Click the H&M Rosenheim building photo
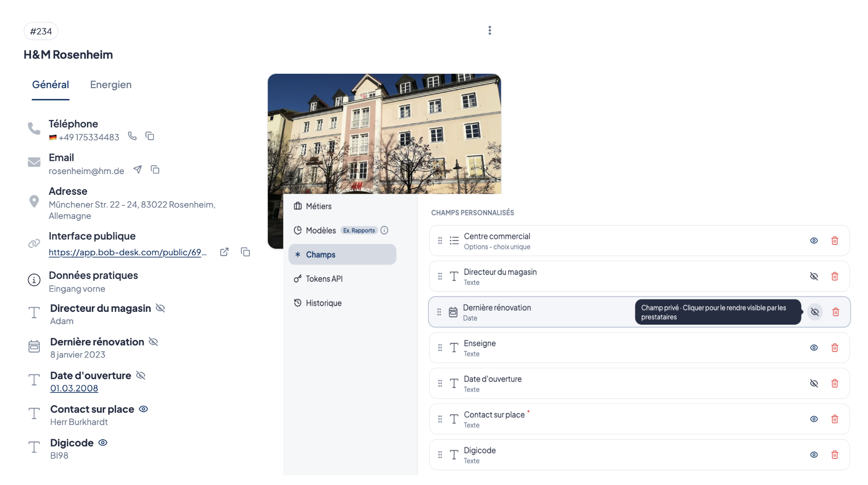 point(384,134)
